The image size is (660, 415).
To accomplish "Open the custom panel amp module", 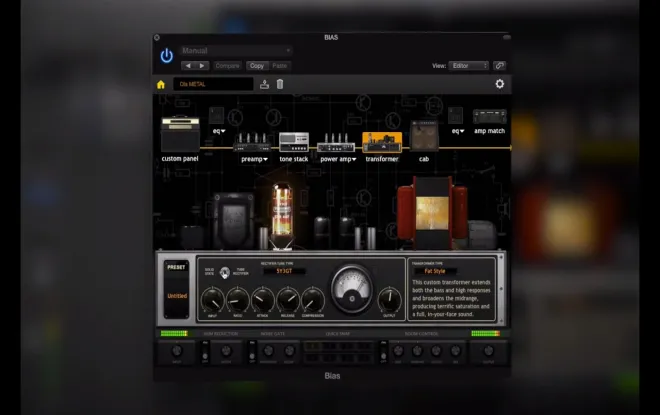I will coord(181,134).
